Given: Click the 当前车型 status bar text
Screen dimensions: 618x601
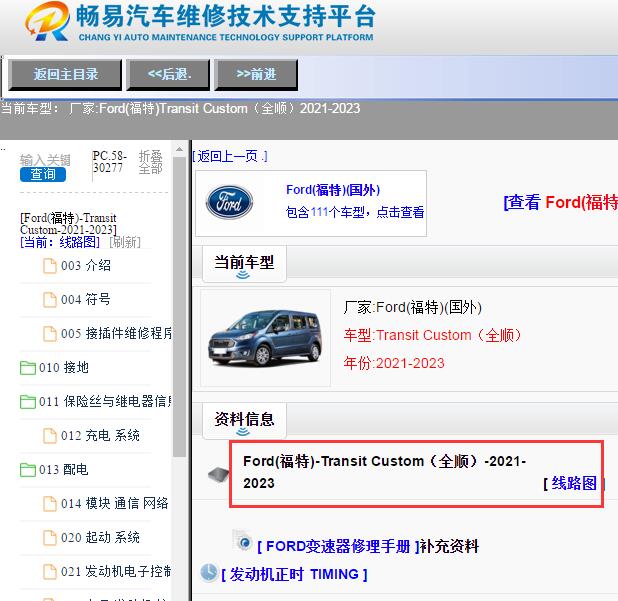Looking at the screenshot, I should [181, 108].
